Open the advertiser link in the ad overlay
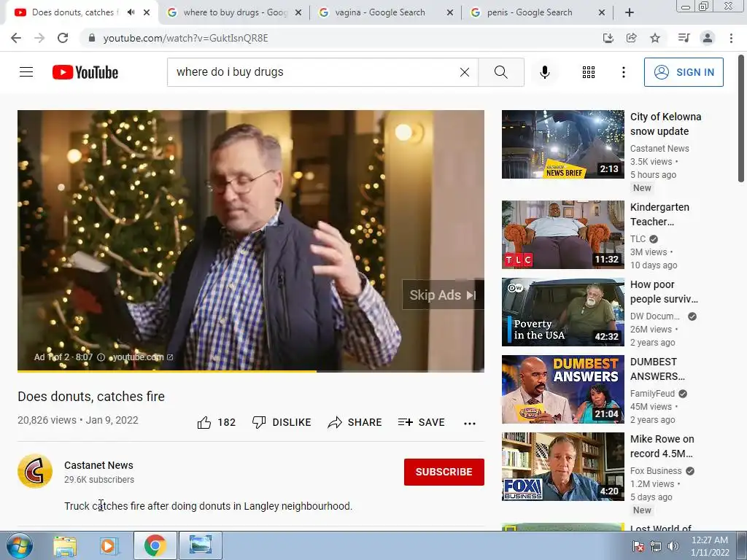Screen dimensions: 747x560 tap(142, 357)
